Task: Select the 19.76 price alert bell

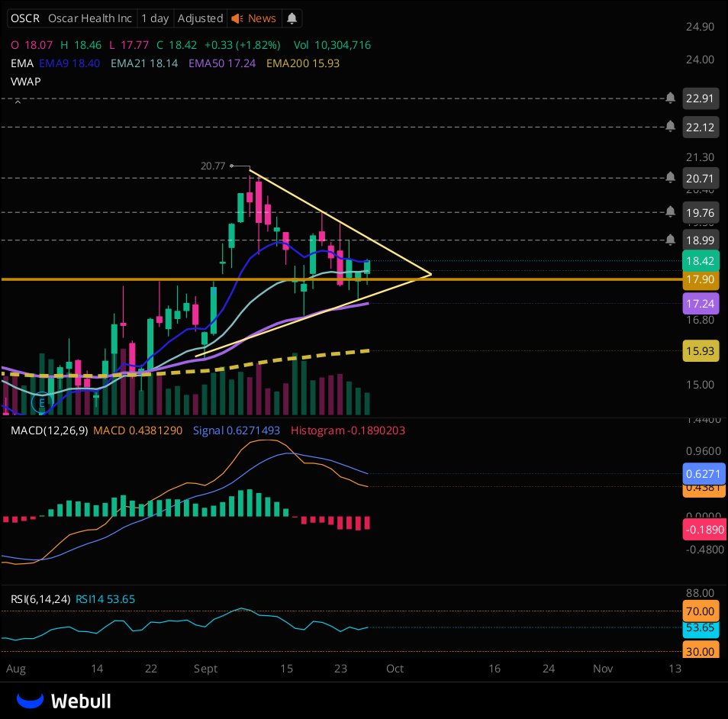Action: 670,211
